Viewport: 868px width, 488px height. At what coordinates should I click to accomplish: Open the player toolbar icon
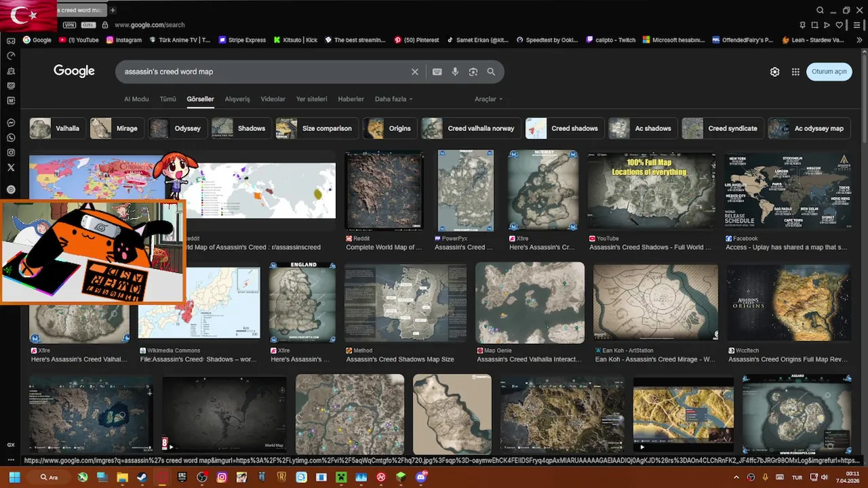827,25
